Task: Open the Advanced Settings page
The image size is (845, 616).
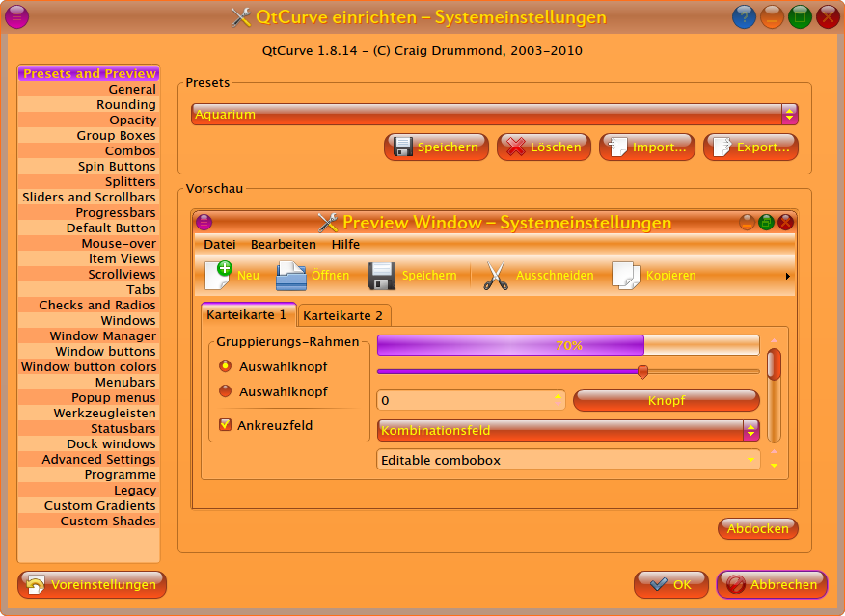Action: [x=89, y=459]
